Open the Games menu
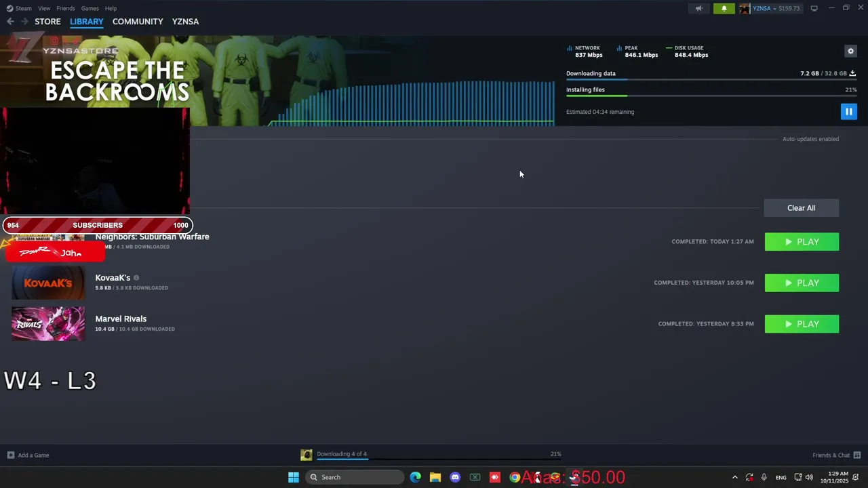This screenshot has height=488, width=868. [x=90, y=8]
